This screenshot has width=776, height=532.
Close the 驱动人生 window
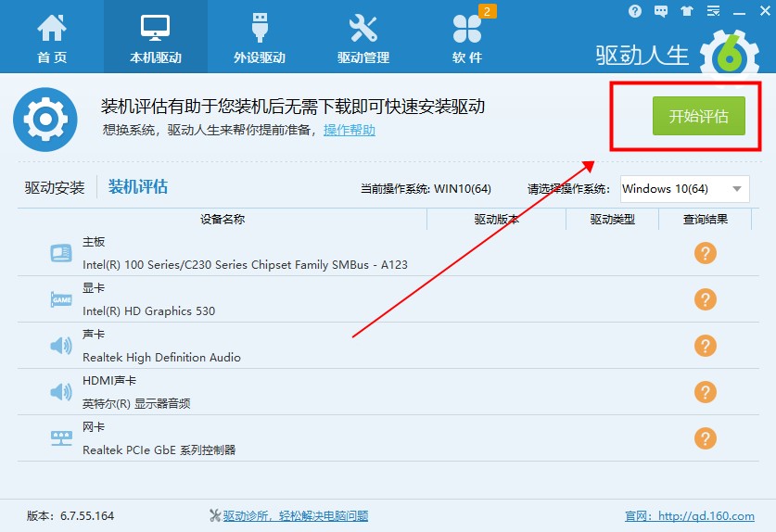tap(765, 11)
